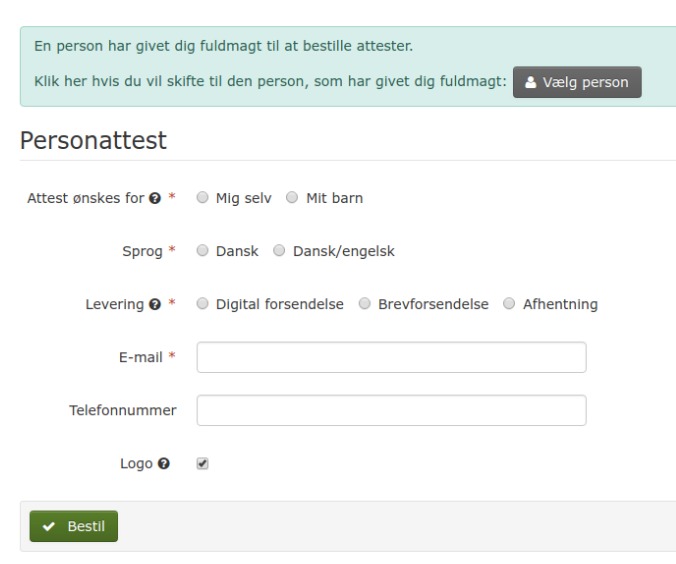Click the Vælg person button text
676x564 pixels.
(585, 82)
